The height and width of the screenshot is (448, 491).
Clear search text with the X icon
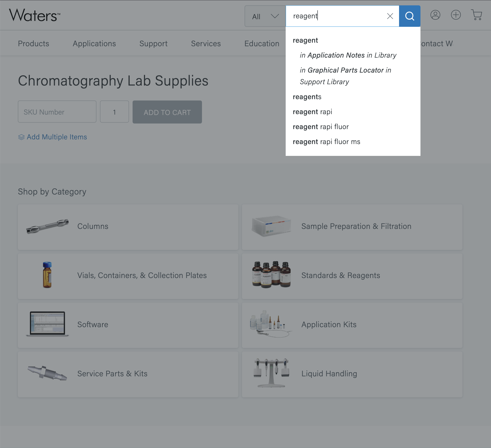pyautogui.click(x=390, y=16)
